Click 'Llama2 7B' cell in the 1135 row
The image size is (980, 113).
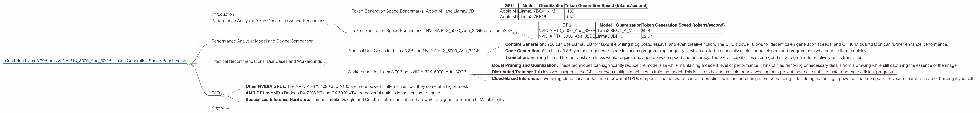(x=529, y=11)
